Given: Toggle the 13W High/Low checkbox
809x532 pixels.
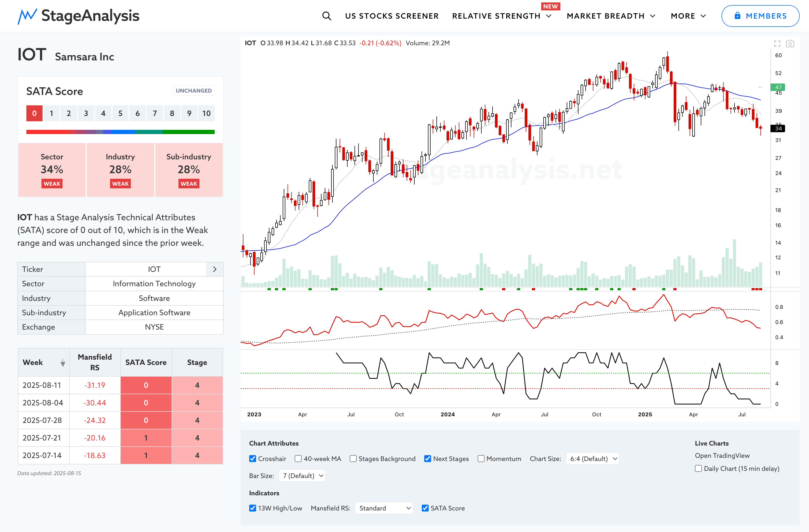Looking at the screenshot, I should point(253,508).
